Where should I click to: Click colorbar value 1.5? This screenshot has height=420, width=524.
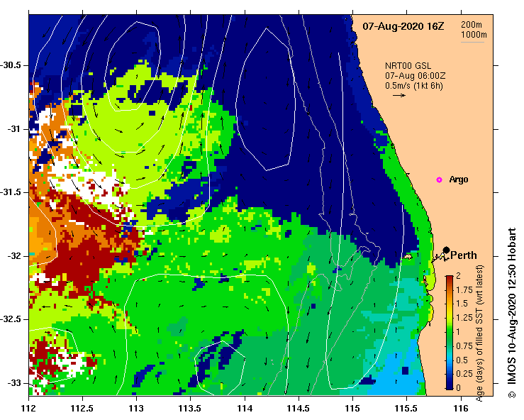point(462,304)
